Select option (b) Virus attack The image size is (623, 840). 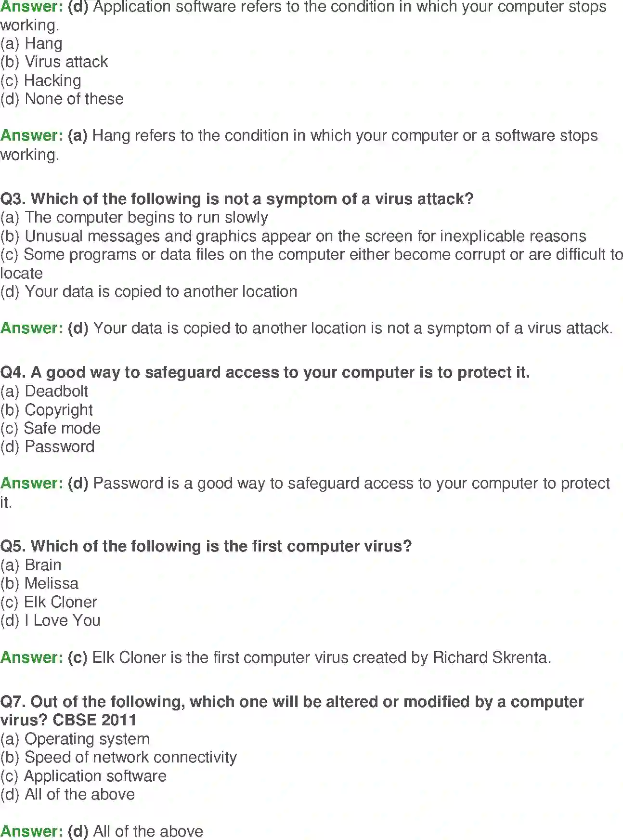point(54,62)
